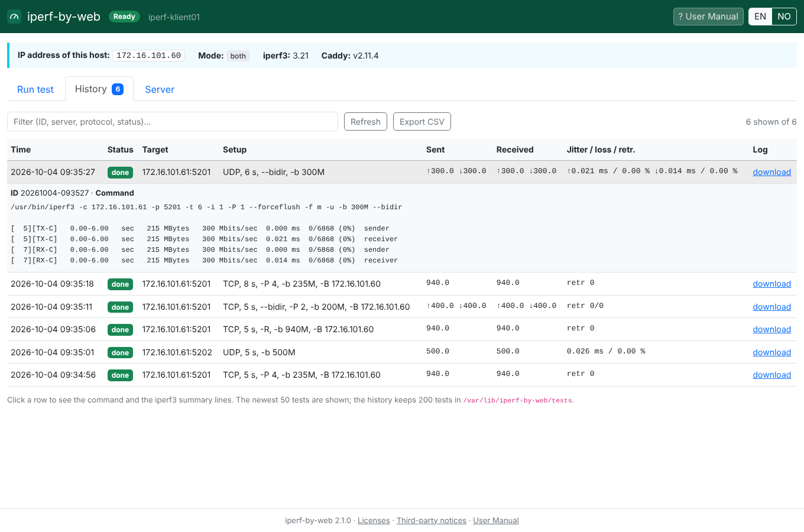Open the User Manual footer link
The image size is (804, 532).
coord(496,520)
